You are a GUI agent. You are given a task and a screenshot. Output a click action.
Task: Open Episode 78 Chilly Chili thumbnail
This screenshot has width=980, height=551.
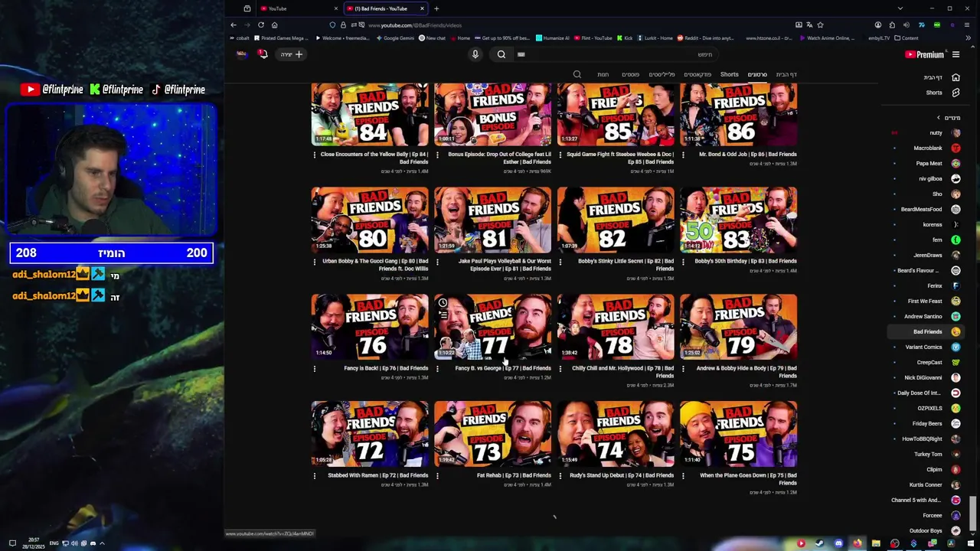[x=616, y=327]
